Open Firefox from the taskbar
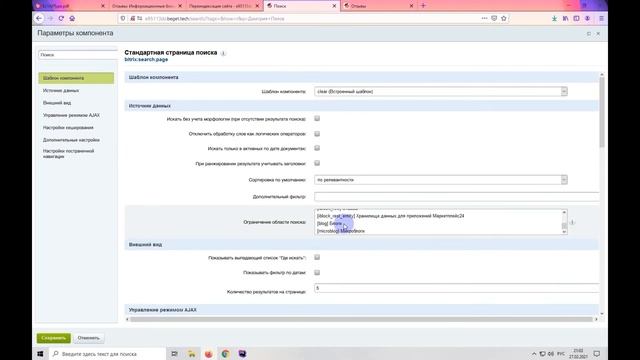The width and height of the screenshot is (640, 360). pyautogui.click(x=209, y=353)
